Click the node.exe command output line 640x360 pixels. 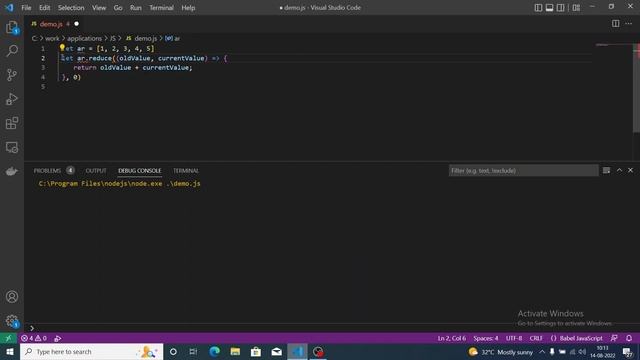point(119,184)
